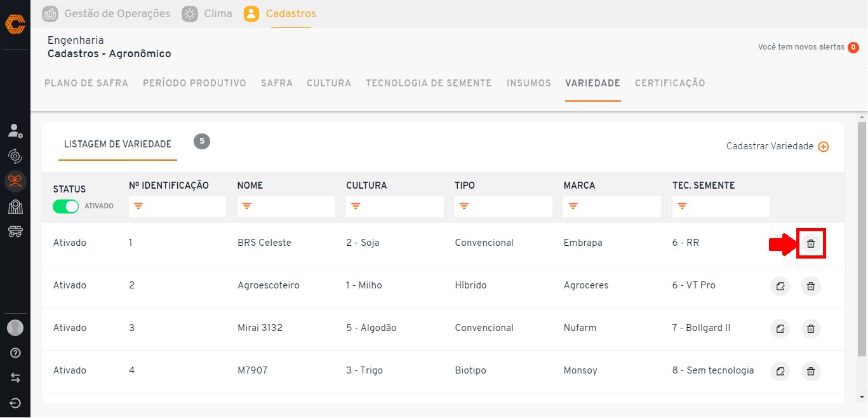Click the Tec. Semente filter input field

[x=721, y=206]
